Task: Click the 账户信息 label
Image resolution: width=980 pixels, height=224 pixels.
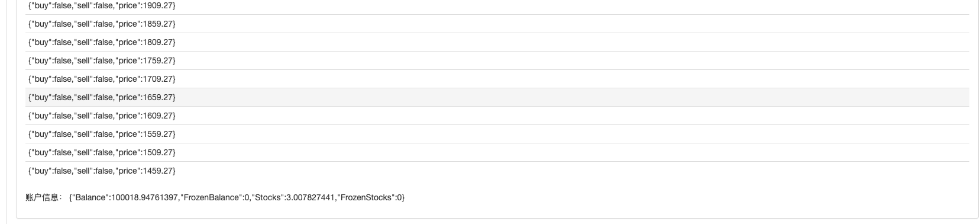Action: tap(43, 197)
